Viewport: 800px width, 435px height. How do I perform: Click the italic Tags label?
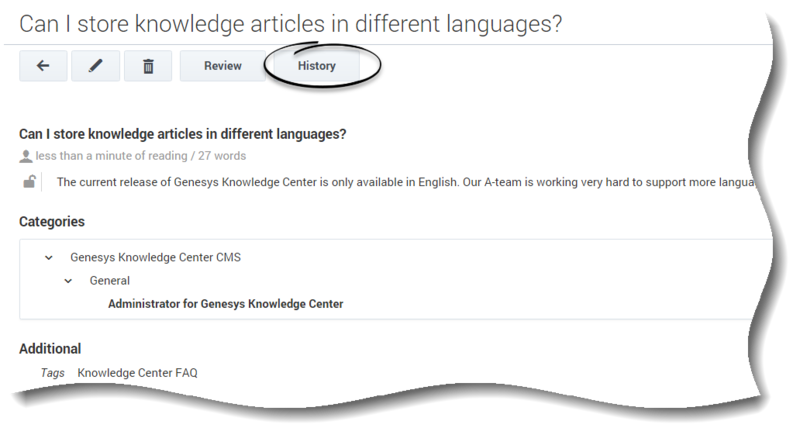point(53,373)
